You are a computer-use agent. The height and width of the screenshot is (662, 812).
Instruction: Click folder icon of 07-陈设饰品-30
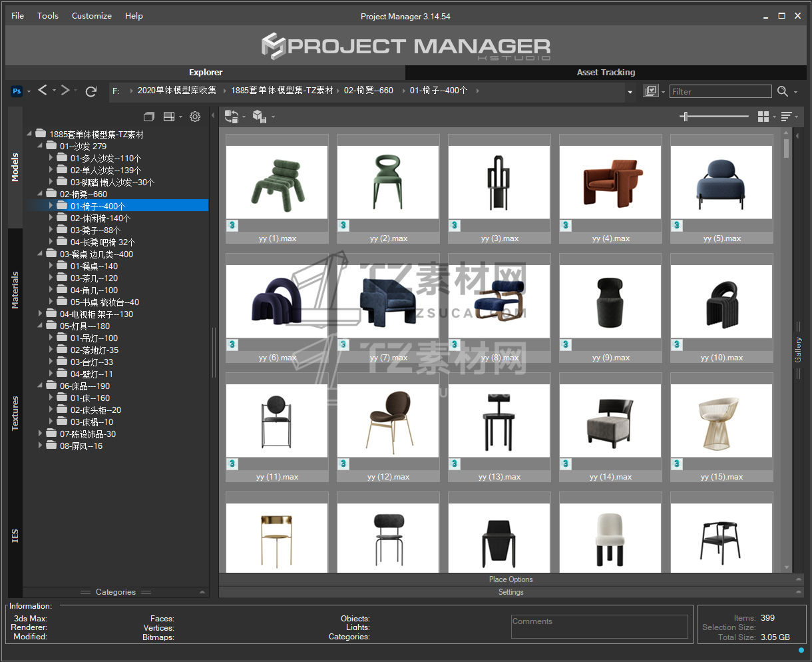pyautogui.click(x=51, y=434)
